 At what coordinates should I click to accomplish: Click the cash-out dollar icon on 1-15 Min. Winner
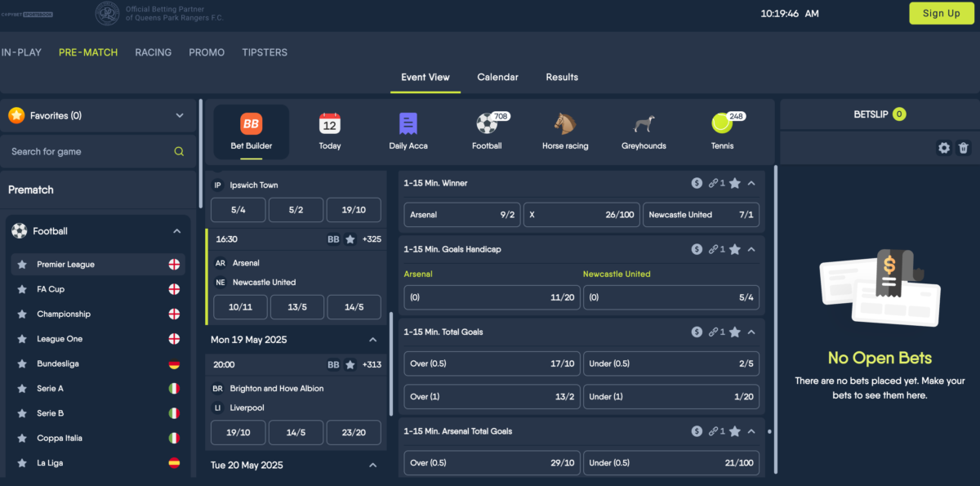coord(697,183)
